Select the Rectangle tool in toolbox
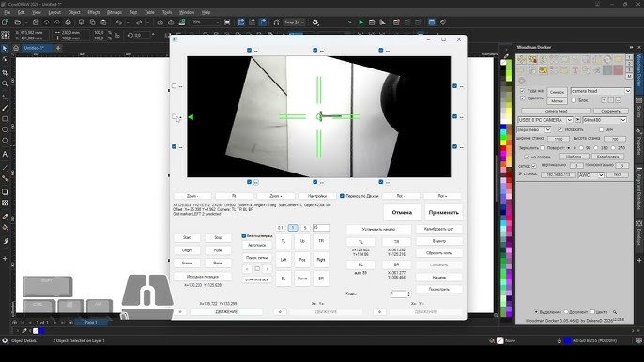 click(5, 119)
